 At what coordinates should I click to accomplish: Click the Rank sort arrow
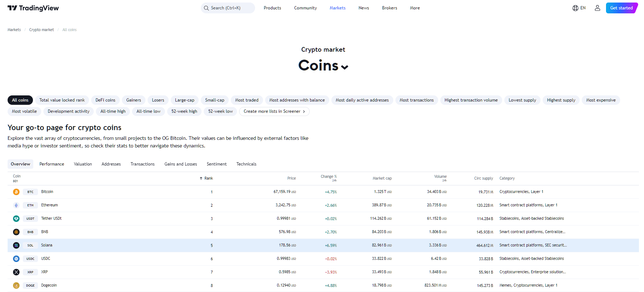coord(201,179)
